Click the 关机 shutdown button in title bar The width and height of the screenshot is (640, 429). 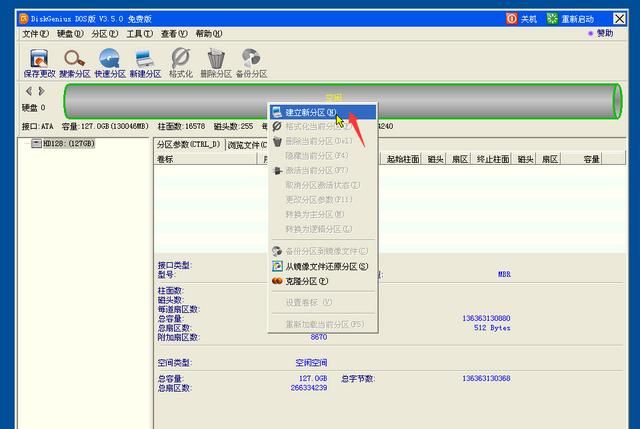coord(521,19)
